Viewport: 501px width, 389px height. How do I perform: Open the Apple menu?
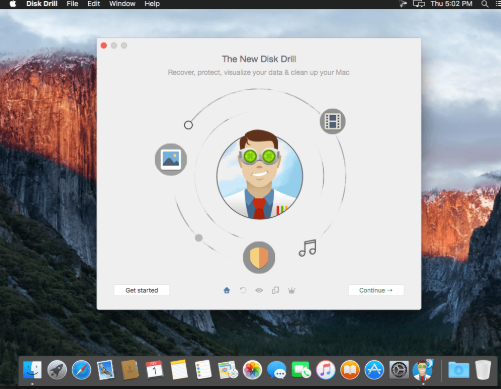coord(13,4)
